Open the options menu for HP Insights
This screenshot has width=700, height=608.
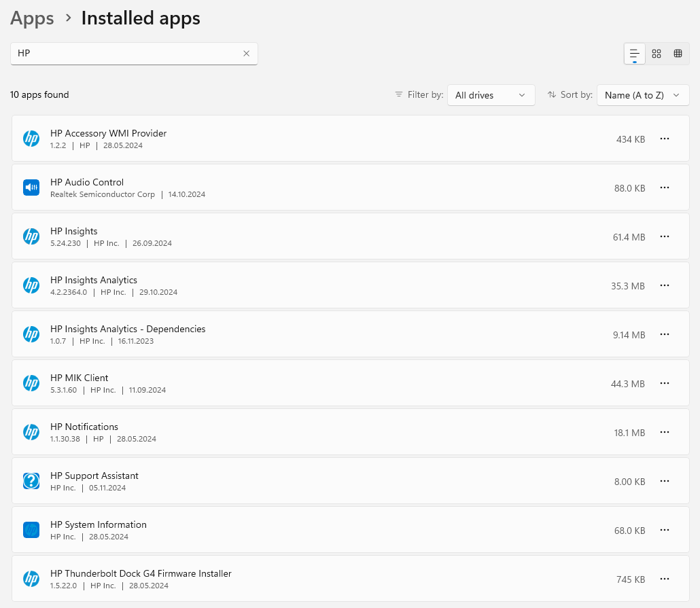664,236
